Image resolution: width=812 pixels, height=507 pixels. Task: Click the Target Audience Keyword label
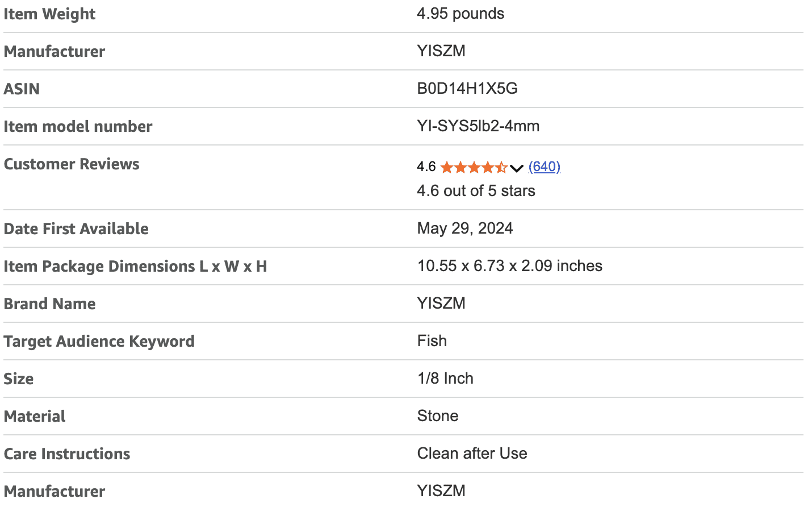pos(99,342)
